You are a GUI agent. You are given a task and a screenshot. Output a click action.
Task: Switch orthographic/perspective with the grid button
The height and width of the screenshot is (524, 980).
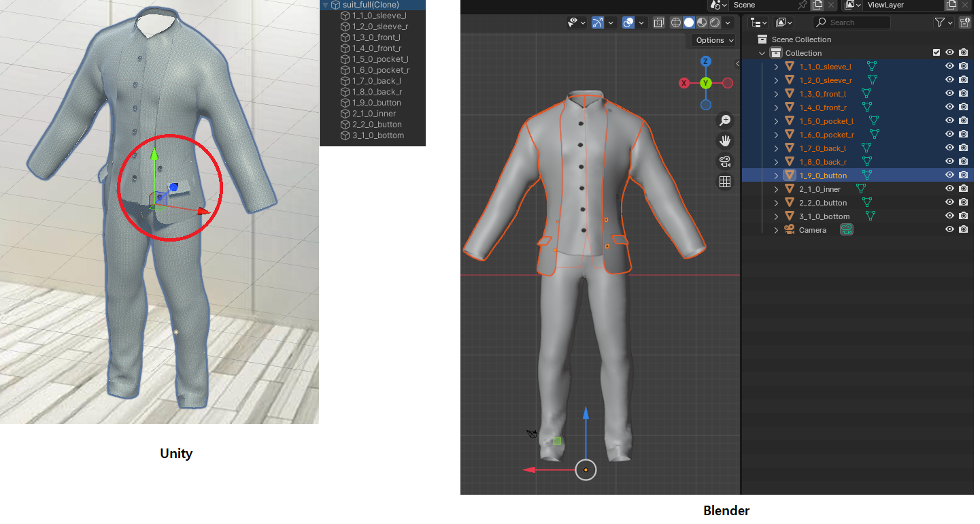click(x=725, y=182)
